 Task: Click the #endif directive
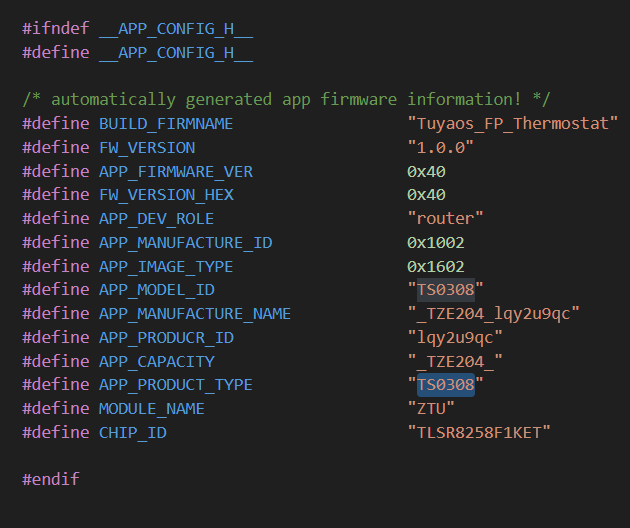(x=51, y=479)
